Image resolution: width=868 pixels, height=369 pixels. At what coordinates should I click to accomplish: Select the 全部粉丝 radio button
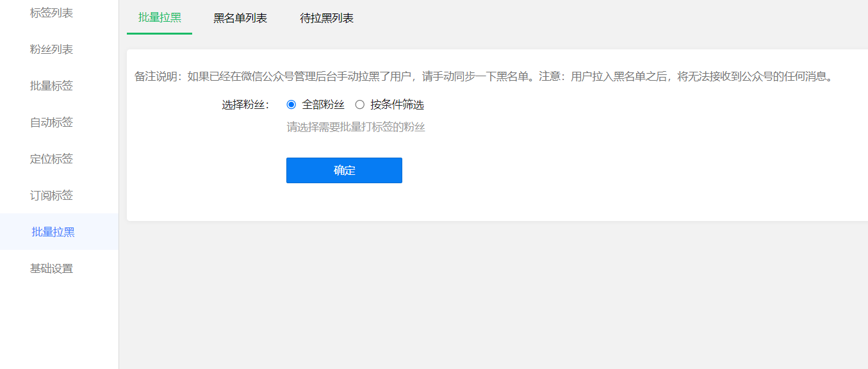[291, 105]
